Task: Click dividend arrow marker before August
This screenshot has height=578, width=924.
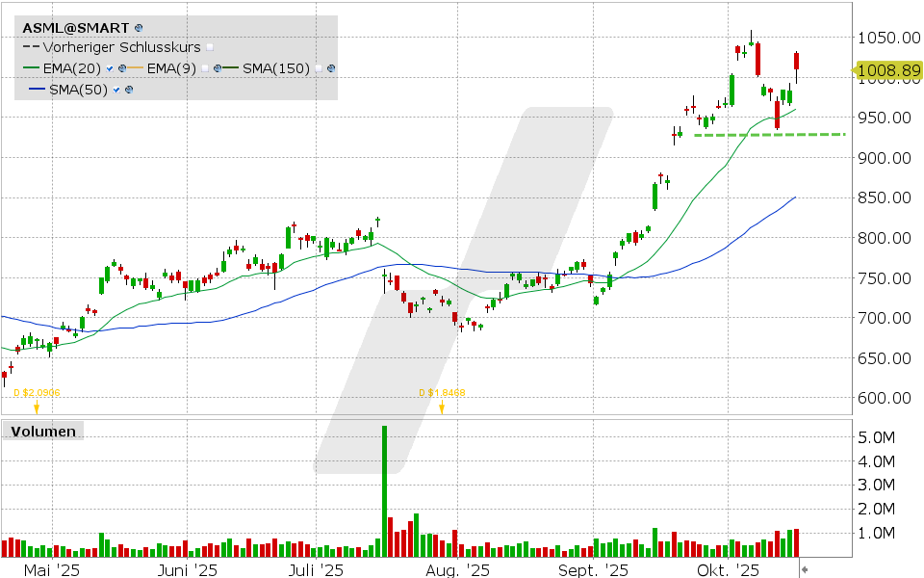Action: point(442,407)
